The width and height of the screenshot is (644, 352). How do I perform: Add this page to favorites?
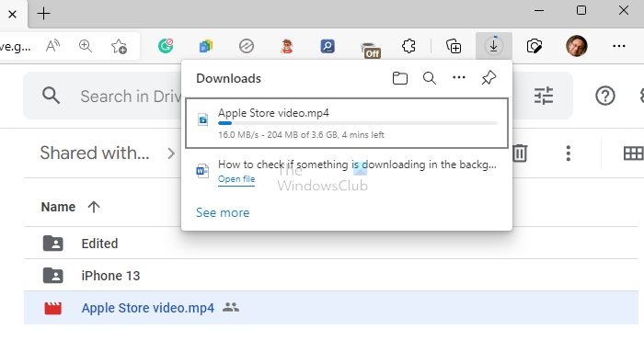pyautogui.click(x=119, y=46)
